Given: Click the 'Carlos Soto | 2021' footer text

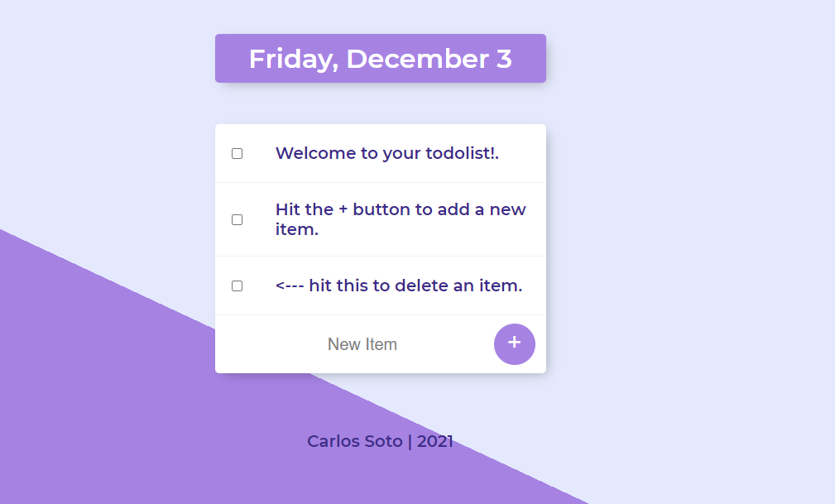Looking at the screenshot, I should click(380, 440).
